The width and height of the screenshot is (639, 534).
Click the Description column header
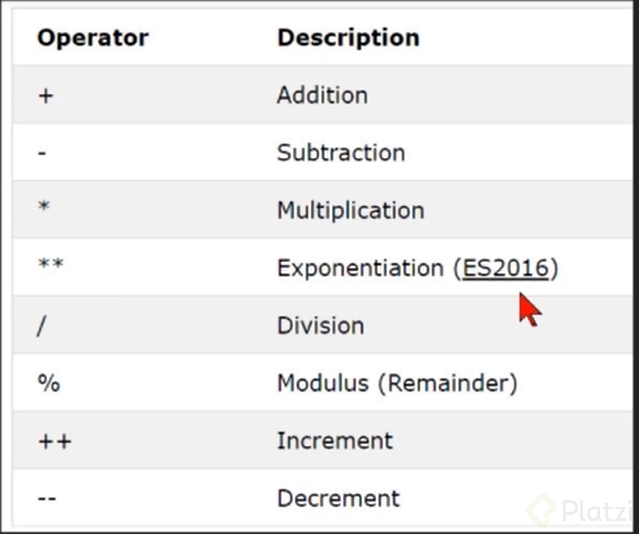click(x=348, y=38)
